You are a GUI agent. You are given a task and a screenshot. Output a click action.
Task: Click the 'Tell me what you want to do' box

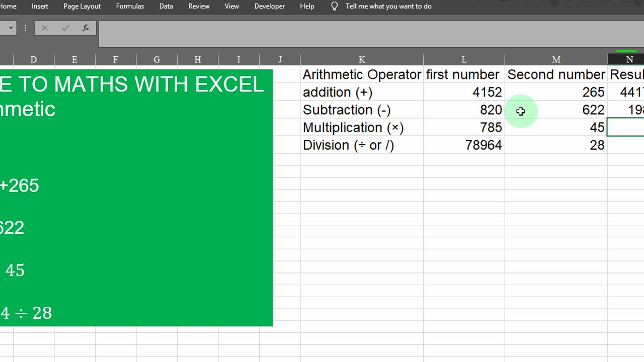[x=388, y=6]
